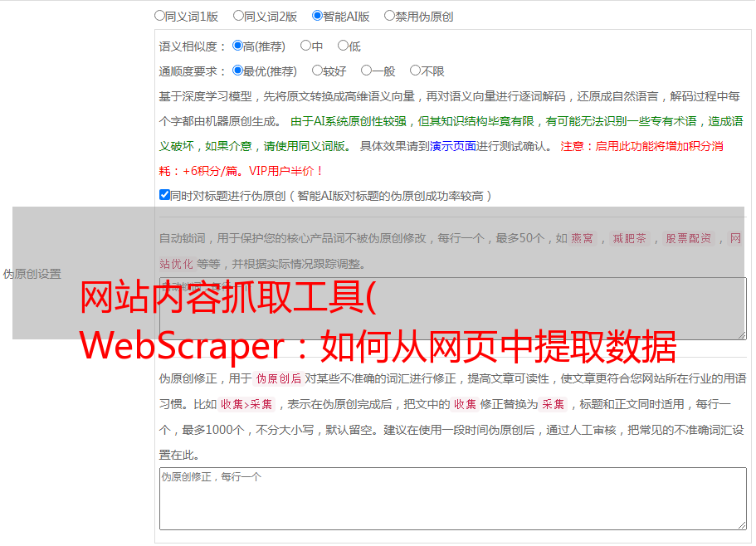Click the +6积分/篇。VIP用户半价！ text
This screenshot has height=546, width=756.
(252, 171)
